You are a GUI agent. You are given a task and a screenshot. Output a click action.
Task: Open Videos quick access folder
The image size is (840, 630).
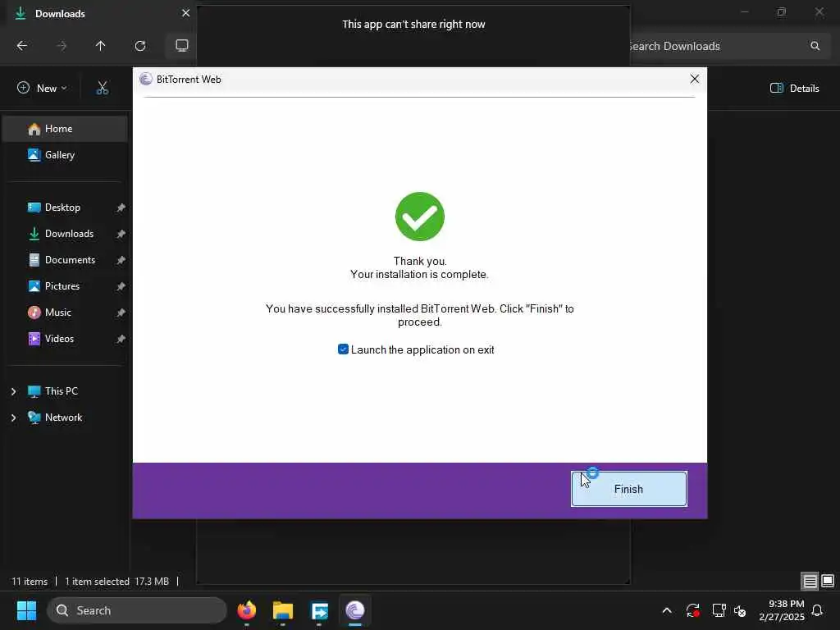[66, 339]
